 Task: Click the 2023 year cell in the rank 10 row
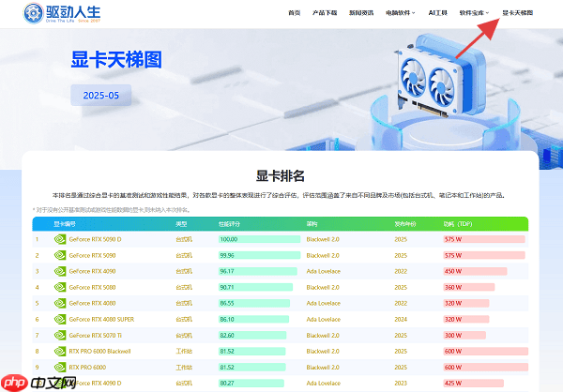pos(401,383)
